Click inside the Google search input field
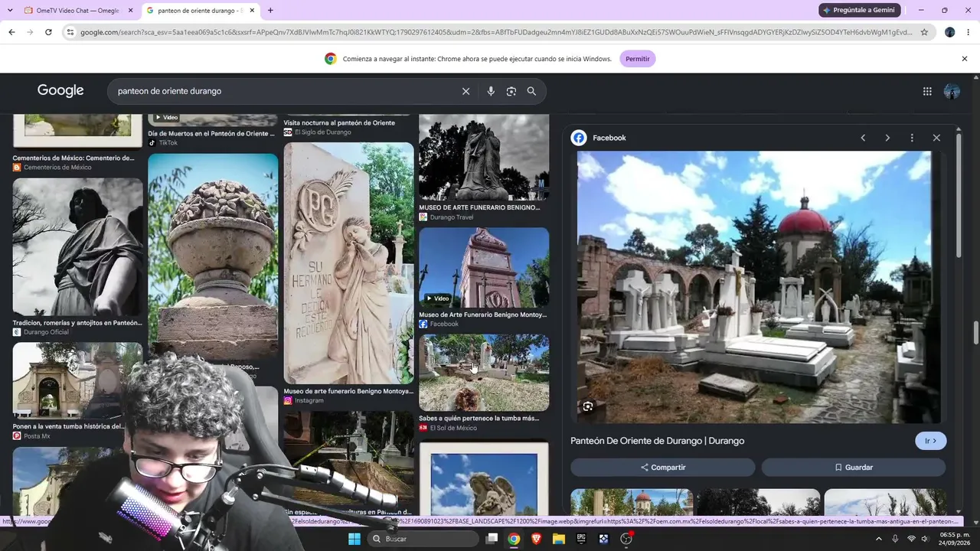 pos(283,91)
